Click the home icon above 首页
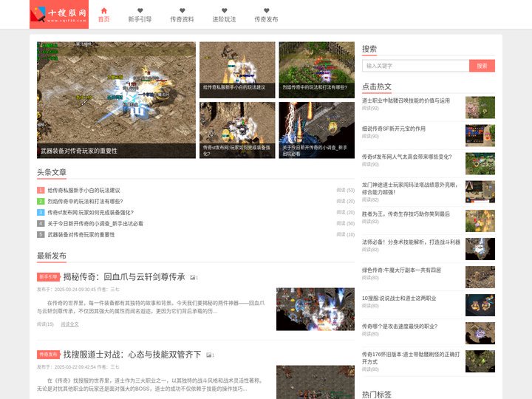Screen dimensions: 532x399 point(104,11)
